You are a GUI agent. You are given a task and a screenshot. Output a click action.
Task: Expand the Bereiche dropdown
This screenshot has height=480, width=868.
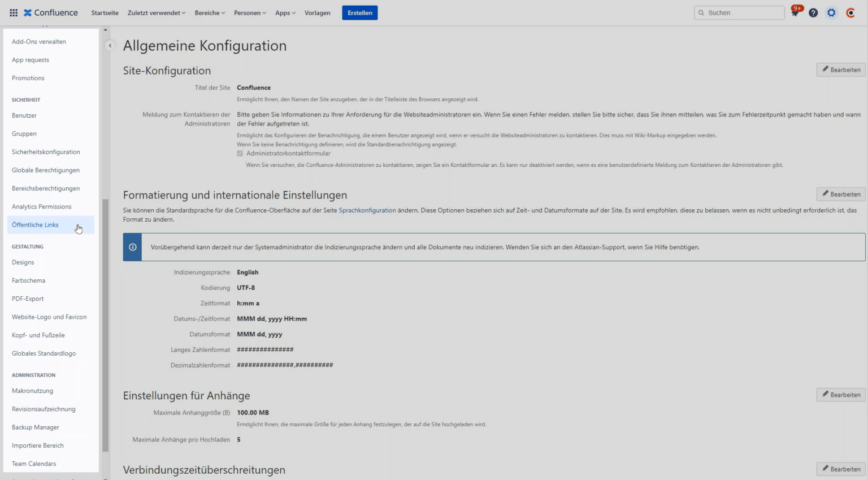coord(210,12)
